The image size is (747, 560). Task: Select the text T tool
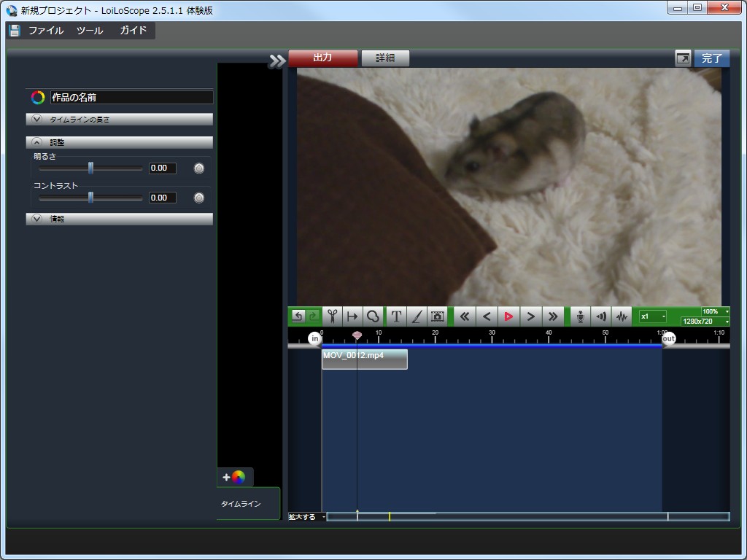(x=396, y=316)
